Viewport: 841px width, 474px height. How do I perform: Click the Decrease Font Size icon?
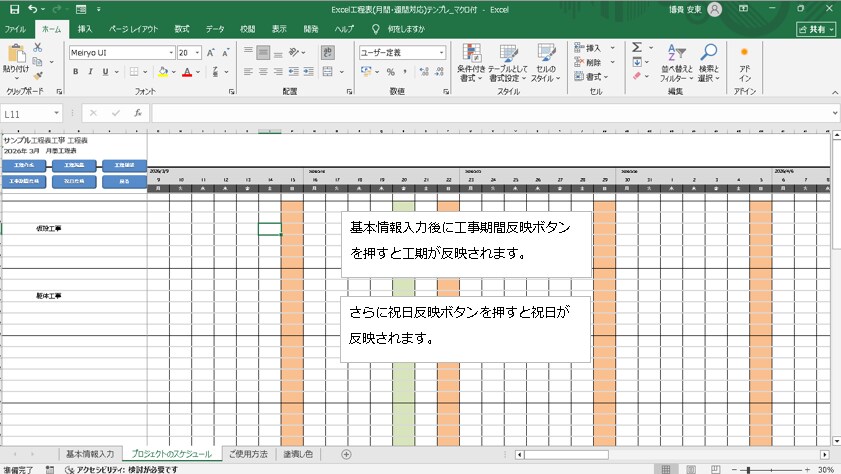[225, 53]
